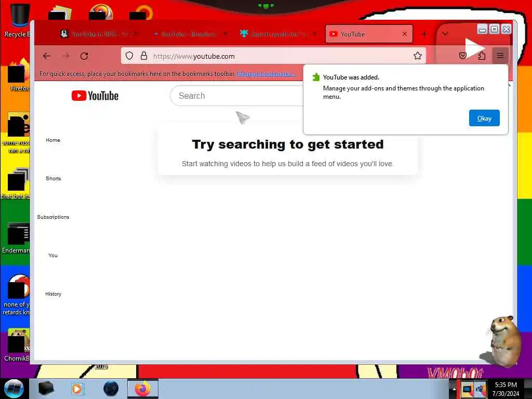Screen dimensions: 532x399
Task: Open the Firefox taskbar button
Action: click(143, 389)
